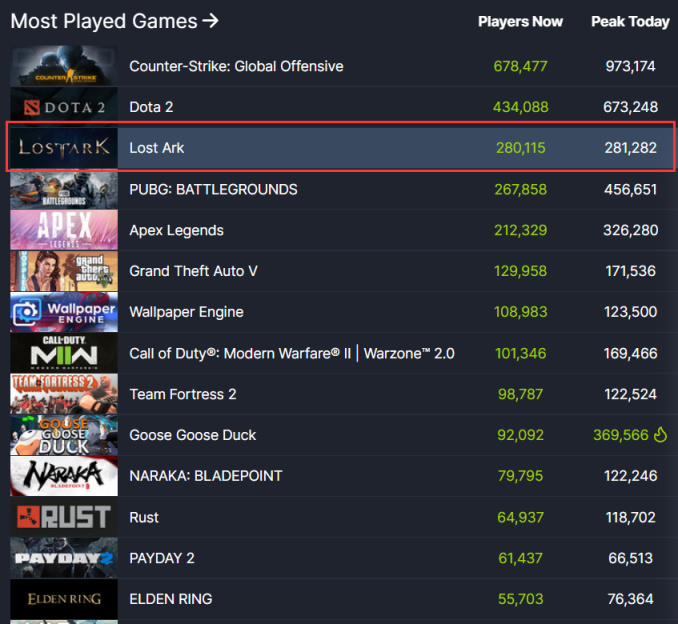Click the PUBG: BATTLEGROUNDS game thumbnail

64,189
